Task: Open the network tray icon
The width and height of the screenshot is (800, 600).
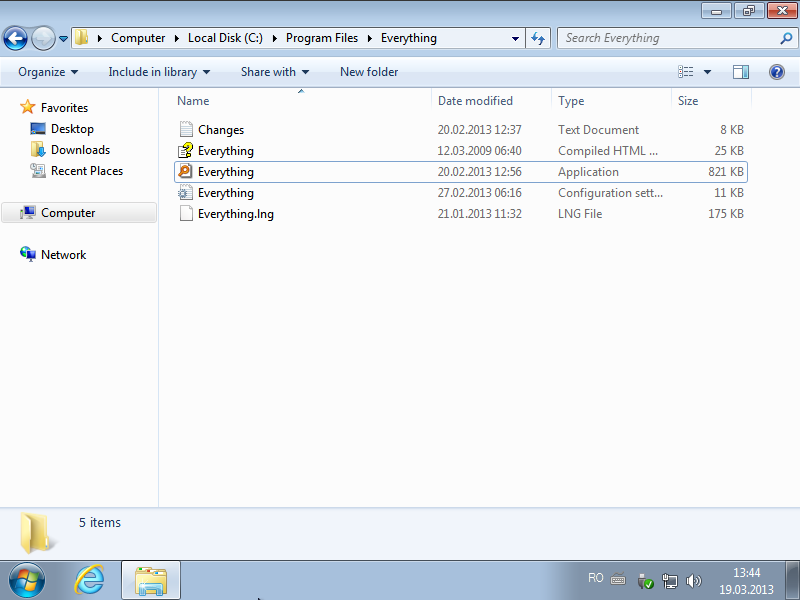Action: (x=669, y=580)
